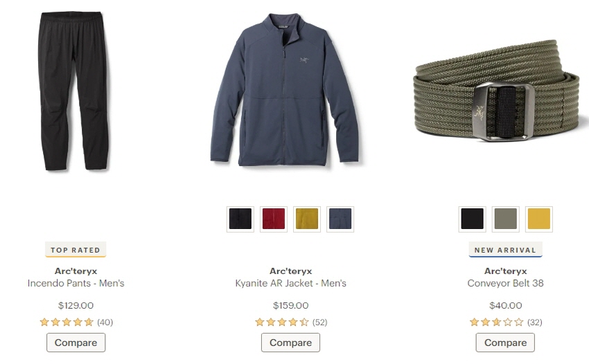View the olive belt product image

click(500, 91)
